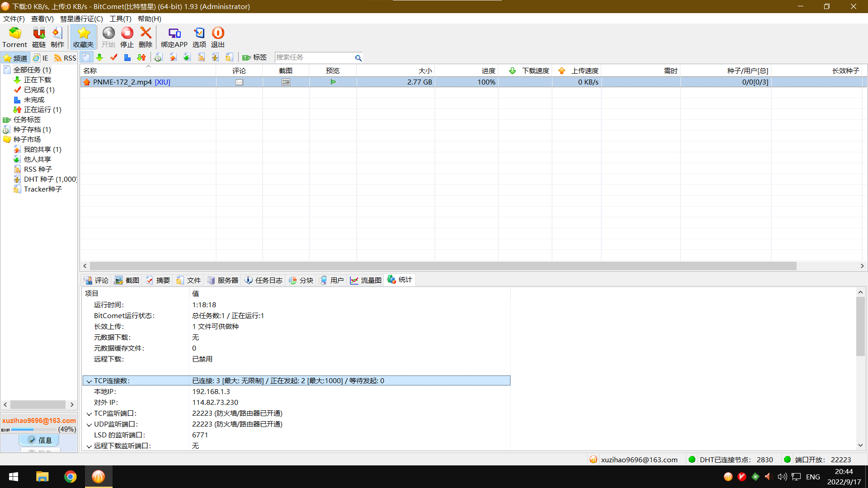Viewport: 868px width, 488px height.
Task: Click the my shared torrents icon
Action: point(173,57)
